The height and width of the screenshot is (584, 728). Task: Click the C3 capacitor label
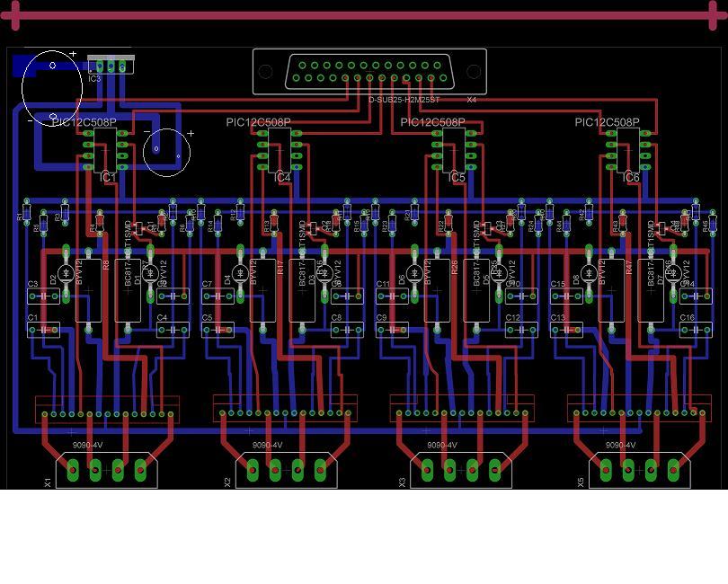click(x=32, y=284)
